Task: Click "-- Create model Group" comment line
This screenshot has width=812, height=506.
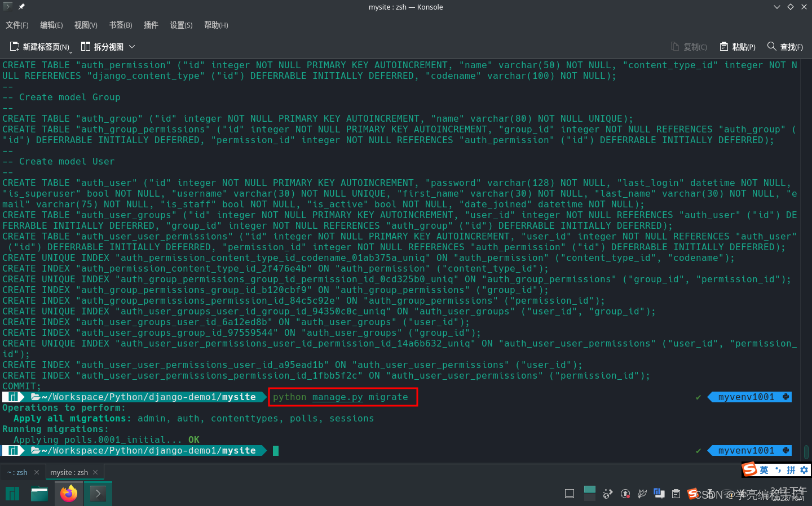Action: 61,97
